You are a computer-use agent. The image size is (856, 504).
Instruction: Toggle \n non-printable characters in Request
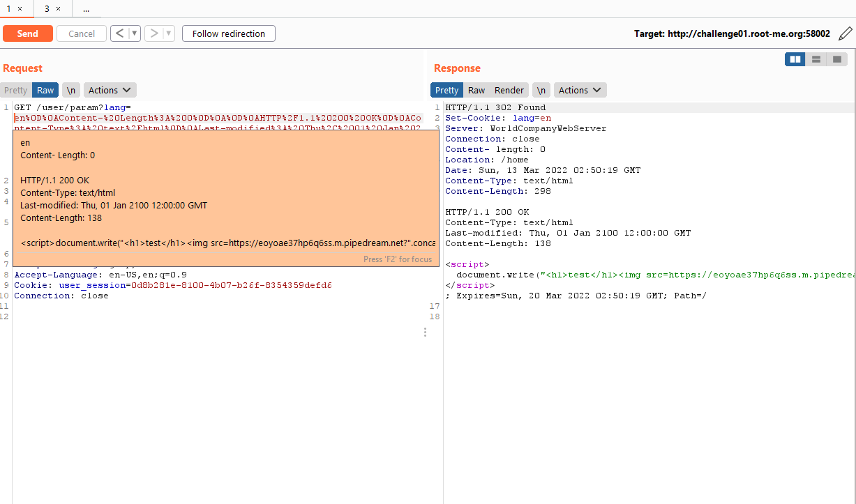coord(71,90)
